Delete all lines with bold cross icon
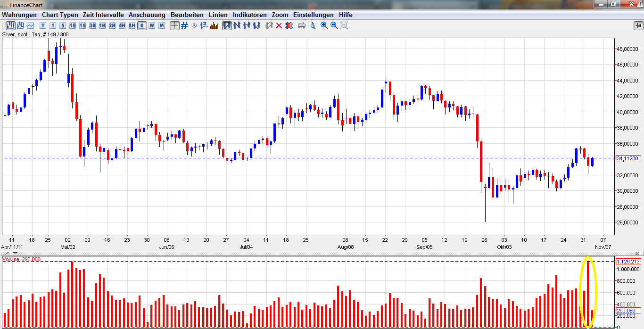 [x=289, y=25]
